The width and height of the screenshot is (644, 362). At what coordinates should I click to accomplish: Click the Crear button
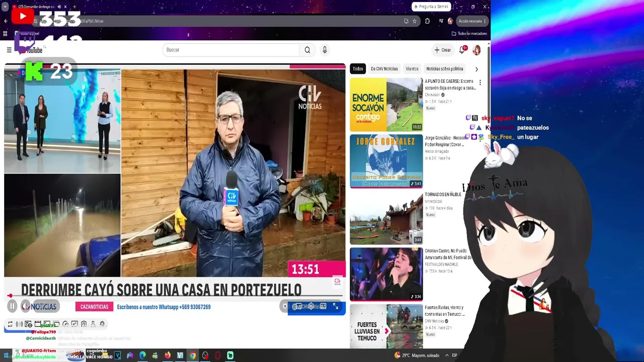pos(443,50)
